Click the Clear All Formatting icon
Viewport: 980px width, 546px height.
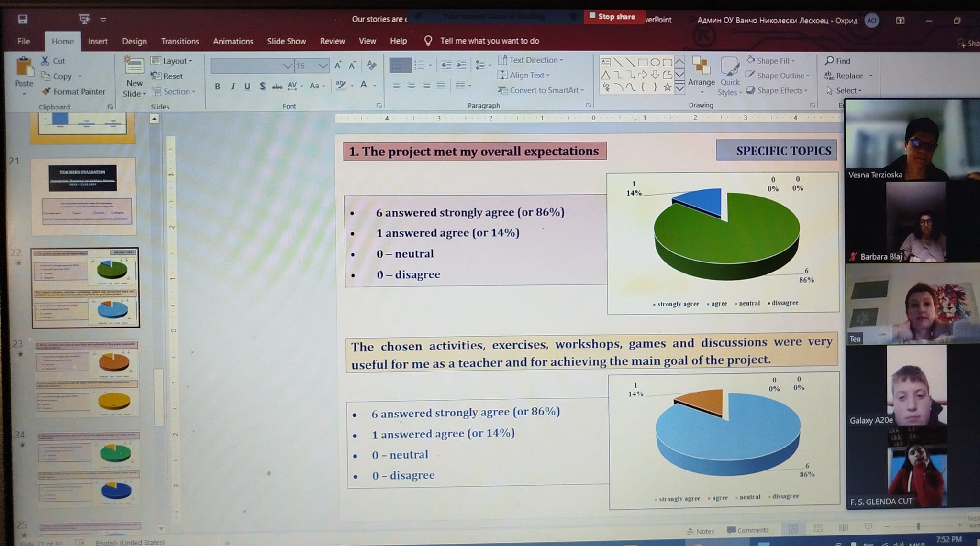[371, 66]
